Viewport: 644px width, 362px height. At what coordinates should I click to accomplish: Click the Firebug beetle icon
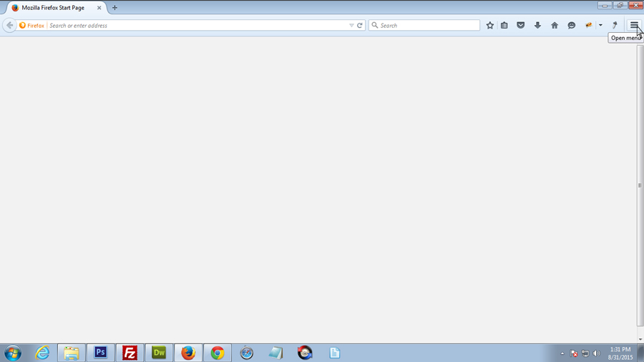[x=589, y=26]
